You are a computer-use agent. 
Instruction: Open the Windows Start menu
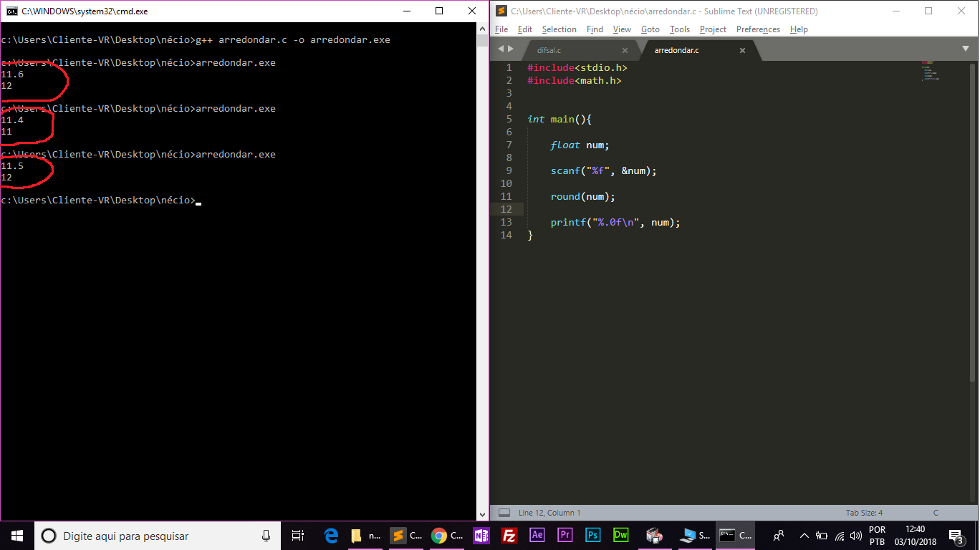17,536
